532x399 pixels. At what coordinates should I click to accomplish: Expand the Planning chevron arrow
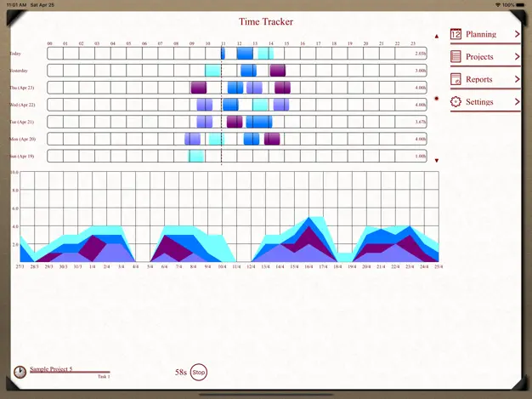coord(517,34)
